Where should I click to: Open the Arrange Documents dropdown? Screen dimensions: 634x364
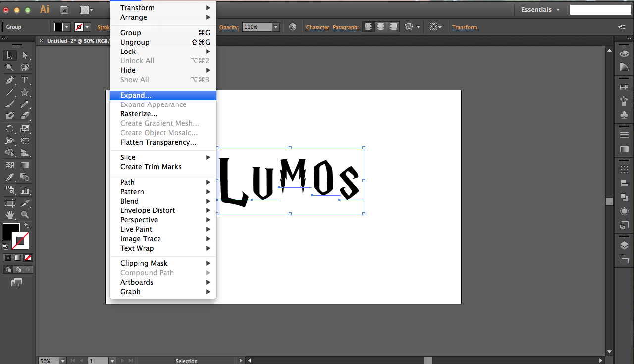[86, 10]
